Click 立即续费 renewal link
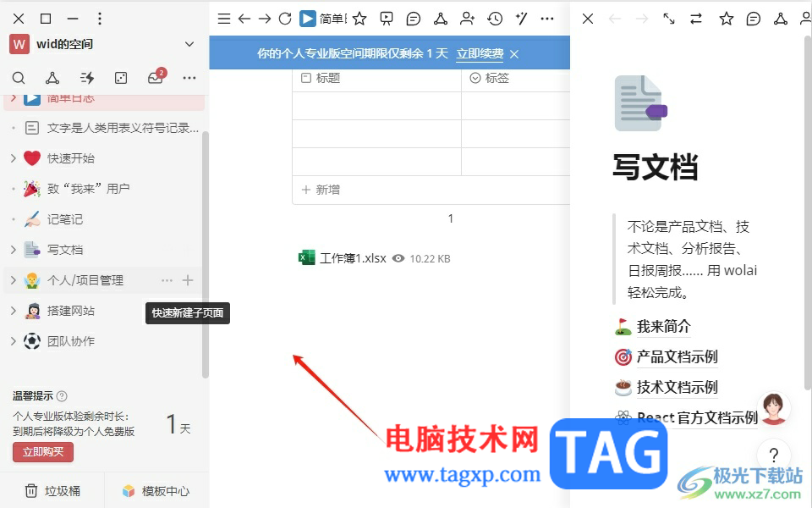 [480, 54]
